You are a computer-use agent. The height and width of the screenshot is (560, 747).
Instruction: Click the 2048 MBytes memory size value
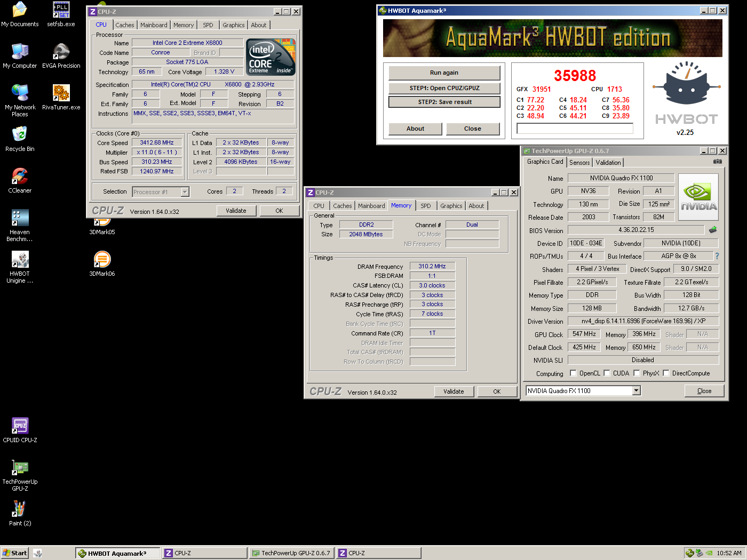click(366, 234)
